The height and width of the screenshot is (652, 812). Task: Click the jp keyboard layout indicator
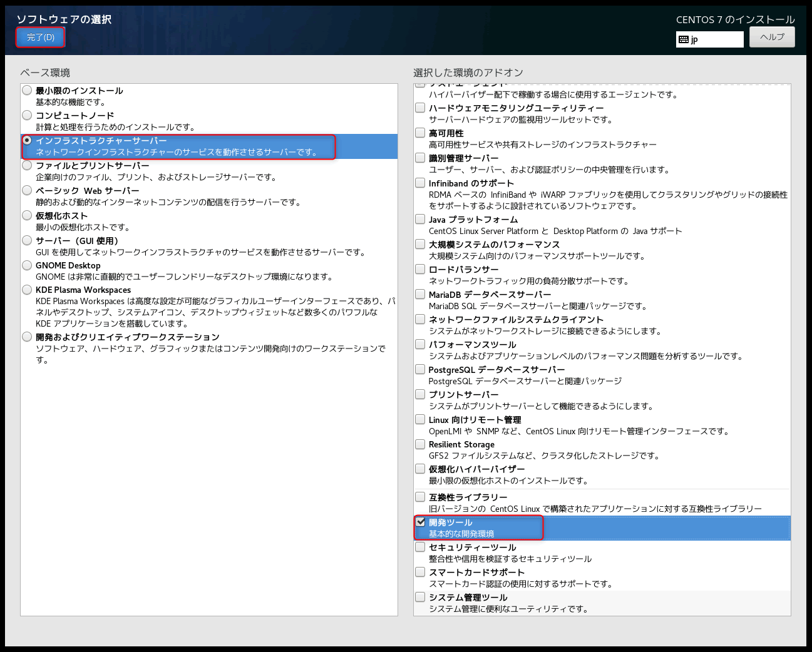click(709, 39)
